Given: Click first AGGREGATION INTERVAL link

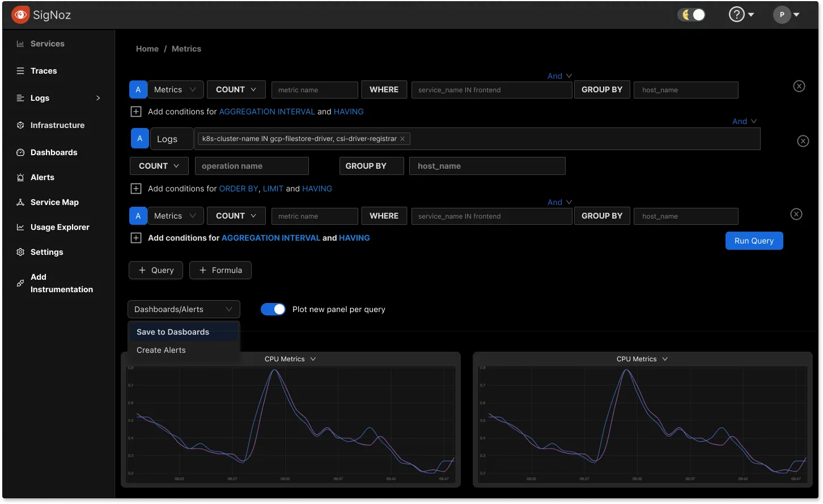Looking at the screenshot, I should (267, 112).
